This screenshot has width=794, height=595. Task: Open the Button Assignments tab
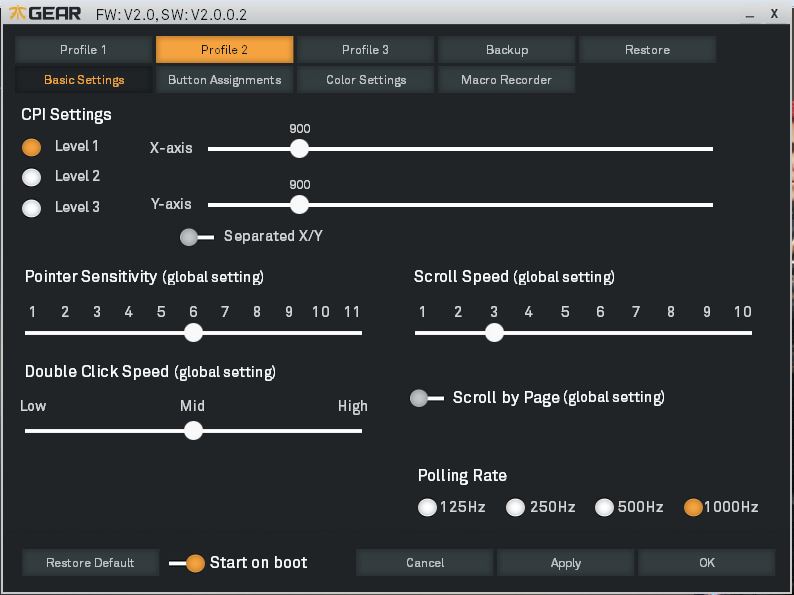pyautogui.click(x=224, y=80)
